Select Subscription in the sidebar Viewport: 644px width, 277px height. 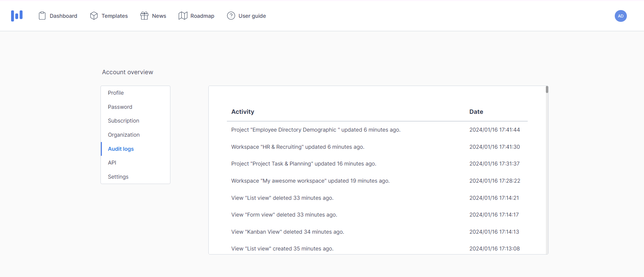click(123, 121)
